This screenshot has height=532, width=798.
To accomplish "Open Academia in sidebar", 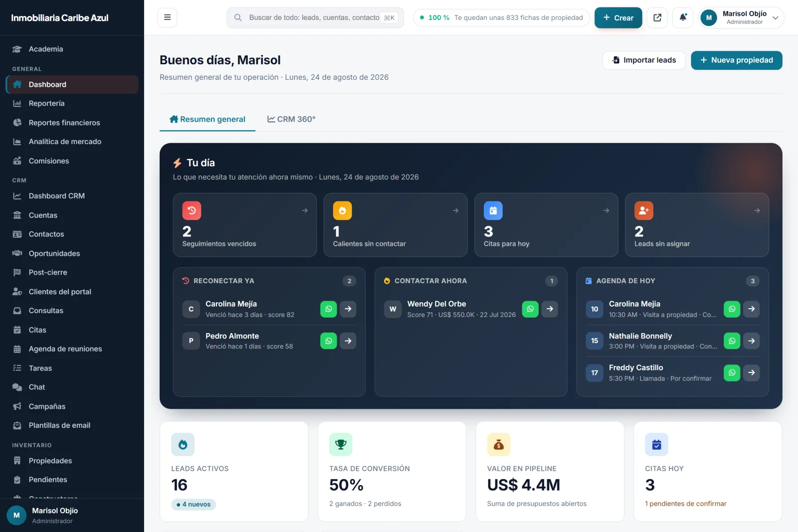I will point(72,49).
